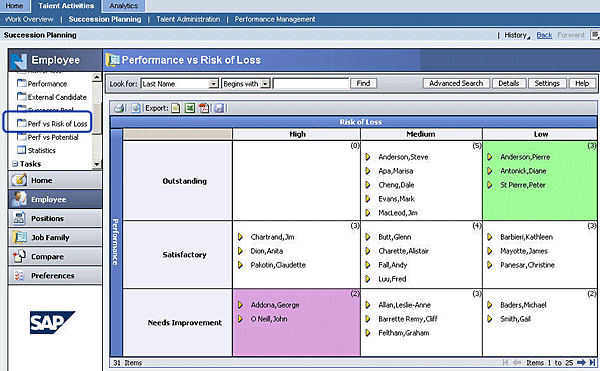Open the Compare navigation panel button
Image resolution: width=600 pixels, height=371 pixels.
55,256
